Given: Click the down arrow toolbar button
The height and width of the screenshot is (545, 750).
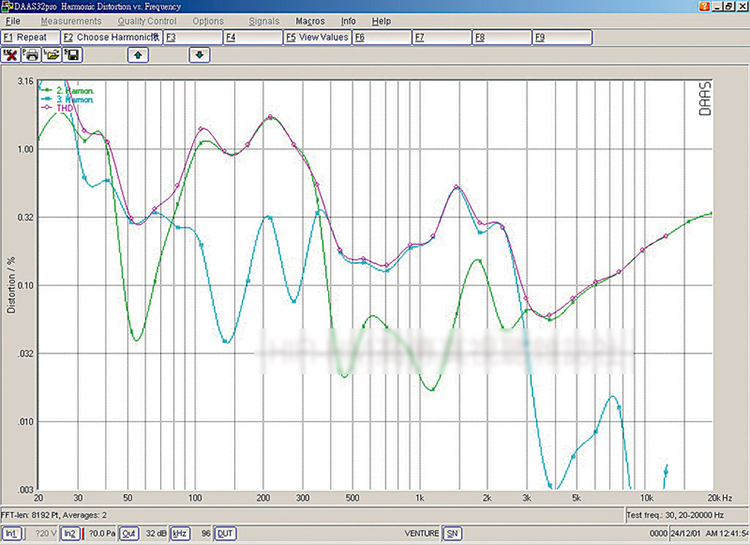Looking at the screenshot, I should pyautogui.click(x=199, y=55).
